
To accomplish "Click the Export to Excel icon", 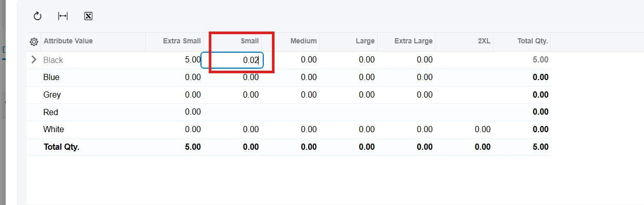I will click(88, 16).
